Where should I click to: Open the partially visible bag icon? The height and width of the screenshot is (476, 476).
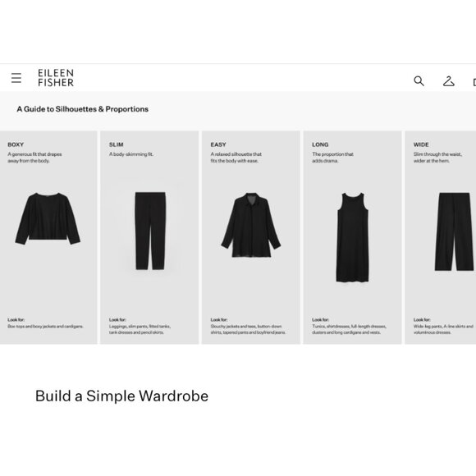(474, 82)
